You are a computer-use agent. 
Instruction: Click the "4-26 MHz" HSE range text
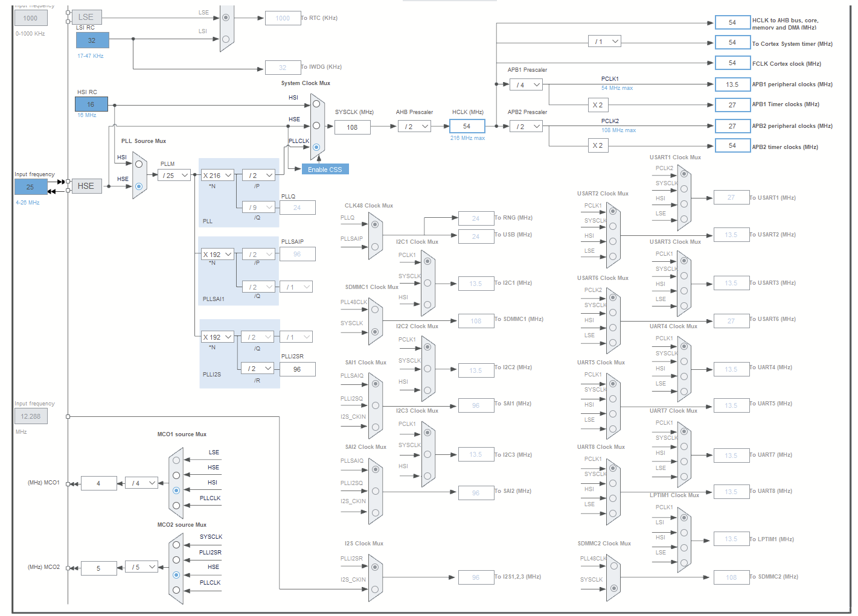(x=28, y=203)
